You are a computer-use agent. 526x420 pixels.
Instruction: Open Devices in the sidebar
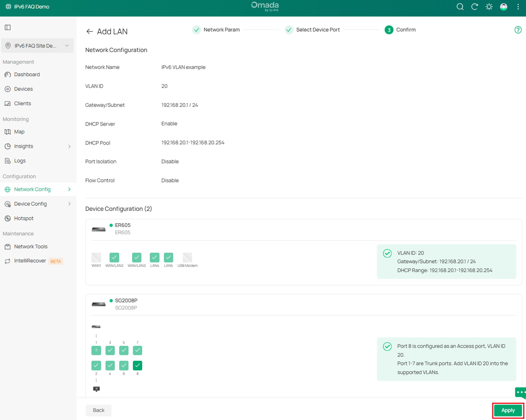click(23, 89)
